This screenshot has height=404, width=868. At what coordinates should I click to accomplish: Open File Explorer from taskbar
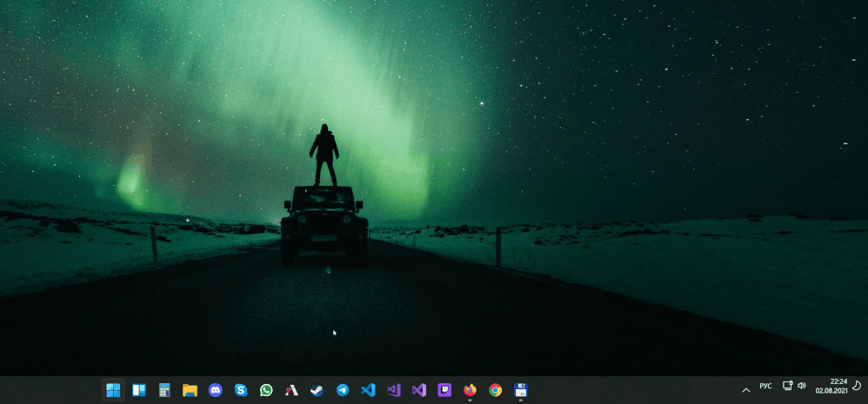(x=190, y=390)
